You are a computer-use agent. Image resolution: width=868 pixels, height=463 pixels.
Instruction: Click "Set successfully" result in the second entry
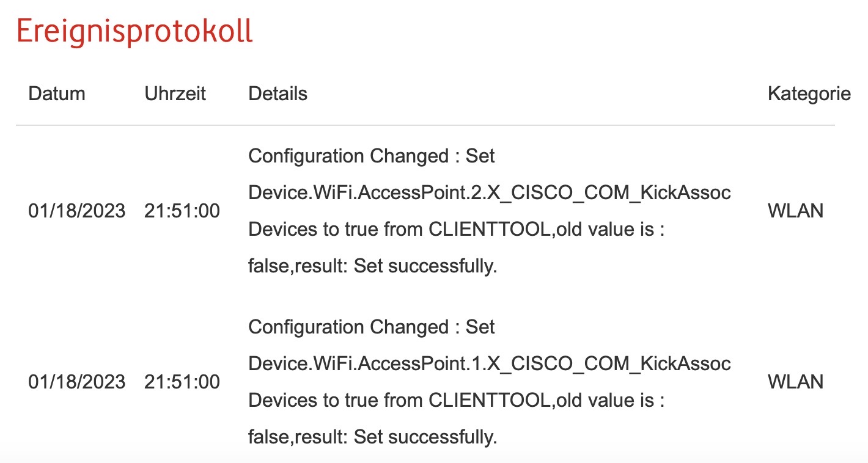click(425, 437)
